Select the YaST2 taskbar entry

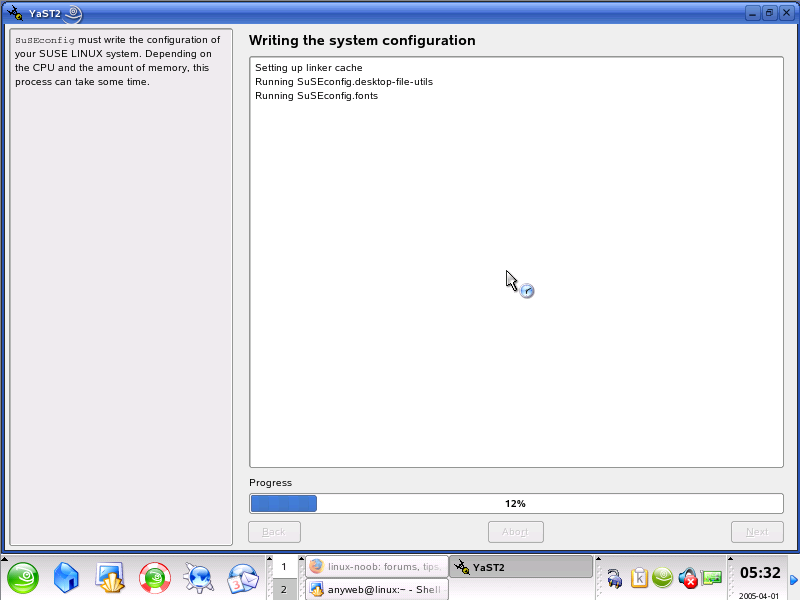click(x=520, y=567)
